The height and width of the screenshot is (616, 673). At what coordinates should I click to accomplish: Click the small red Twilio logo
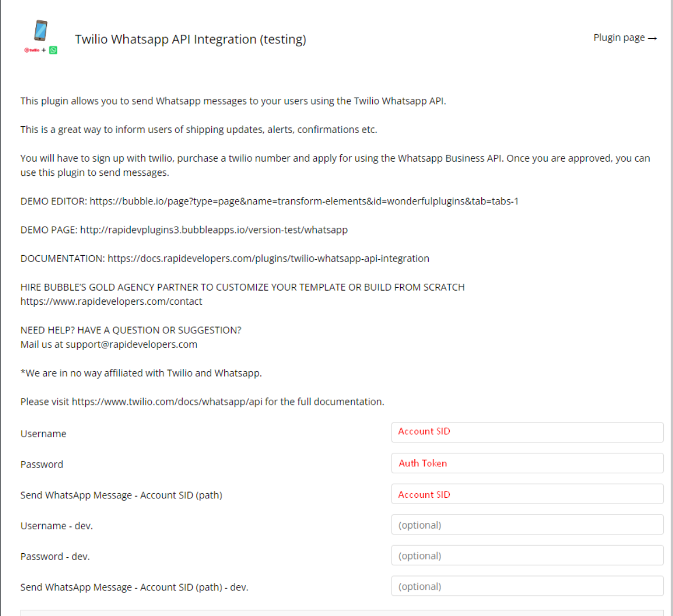32,50
